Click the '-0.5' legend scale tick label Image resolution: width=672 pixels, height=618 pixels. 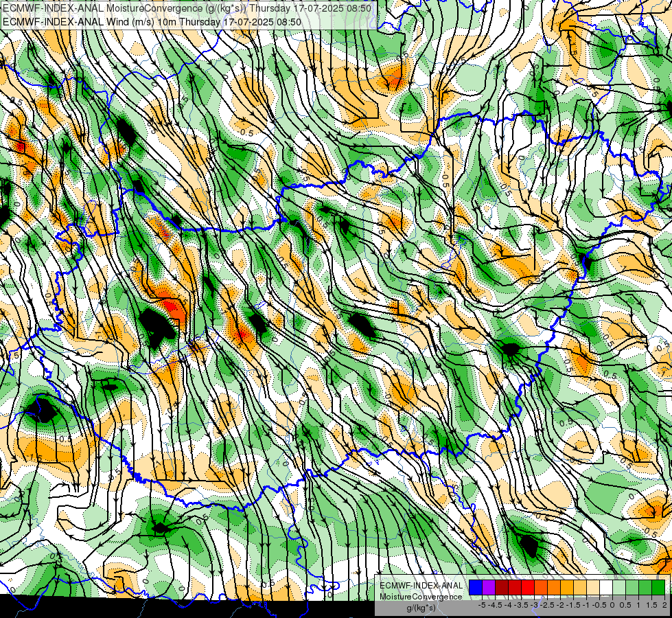coord(599,605)
